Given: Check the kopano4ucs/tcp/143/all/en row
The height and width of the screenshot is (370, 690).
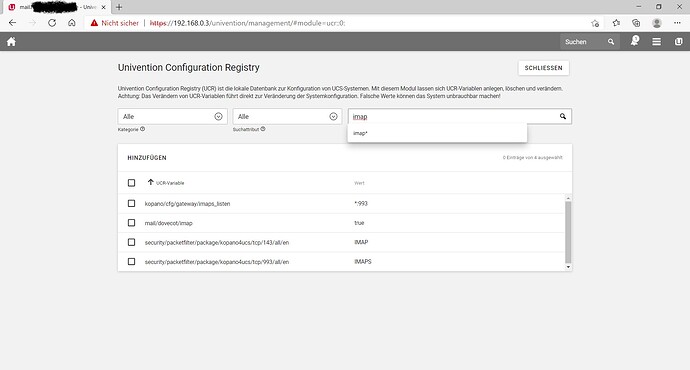Looking at the screenshot, I should (x=131, y=242).
